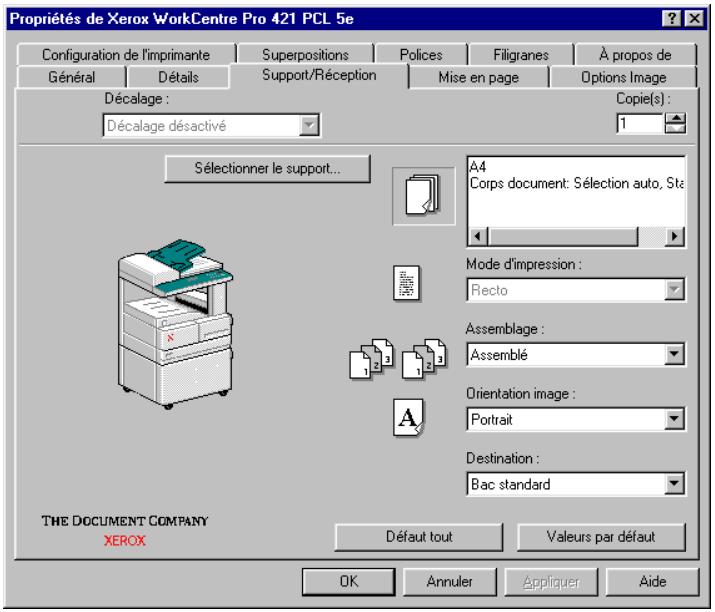Close the printer properties dialog
The image size is (715, 612).
coord(694,19)
